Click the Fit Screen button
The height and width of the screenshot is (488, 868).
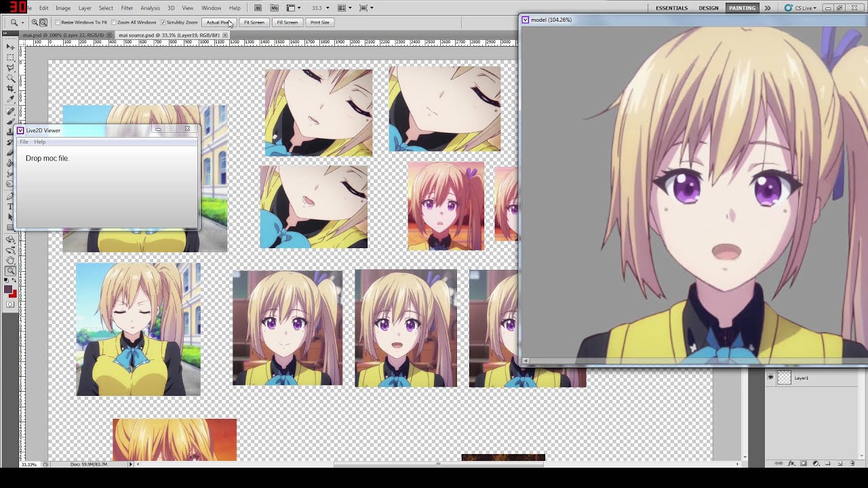pos(254,22)
